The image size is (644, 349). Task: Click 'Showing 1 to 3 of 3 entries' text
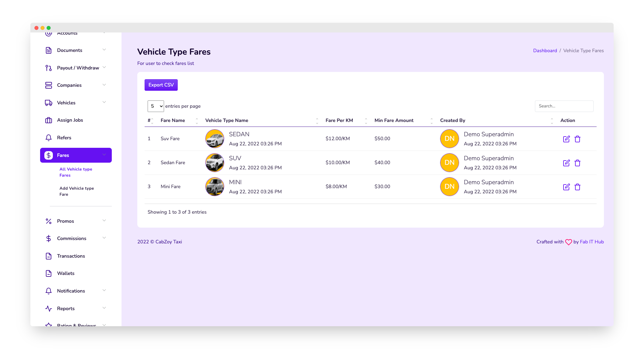tap(177, 212)
